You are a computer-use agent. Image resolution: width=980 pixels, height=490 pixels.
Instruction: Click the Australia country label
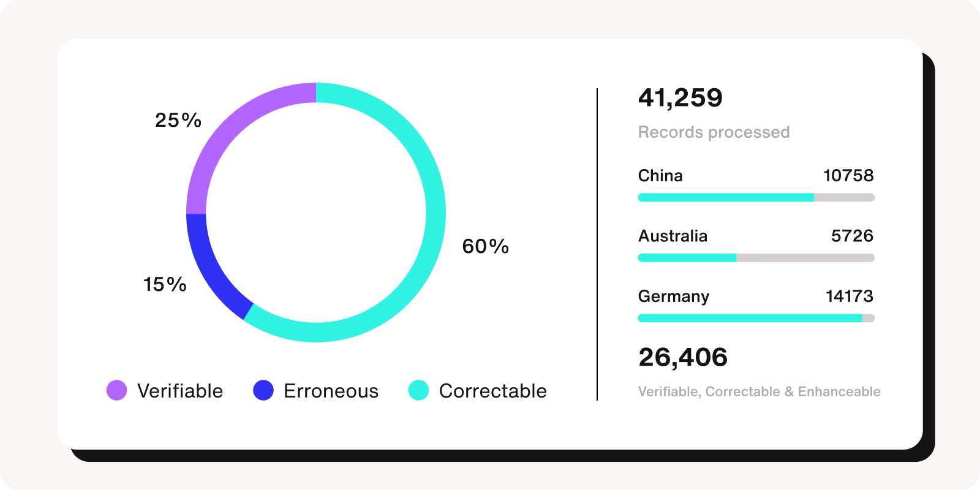pos(673,236)
